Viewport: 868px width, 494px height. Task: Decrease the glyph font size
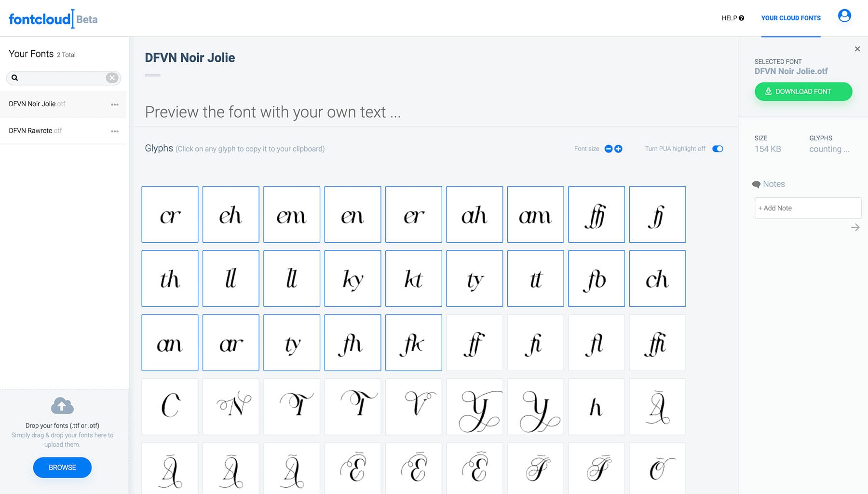609,149
